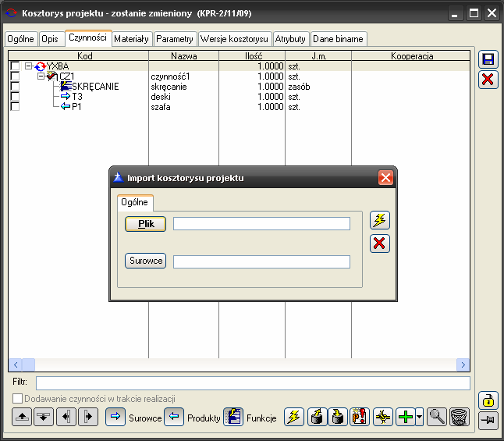Screen dimensions: 504x441
Task: Click the 'deski' name cell
Action: point(161,97)
